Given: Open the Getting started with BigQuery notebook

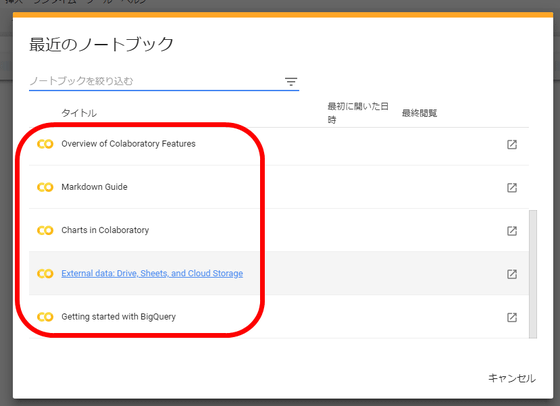Looking at the screenshot, I should pos(119,317).
